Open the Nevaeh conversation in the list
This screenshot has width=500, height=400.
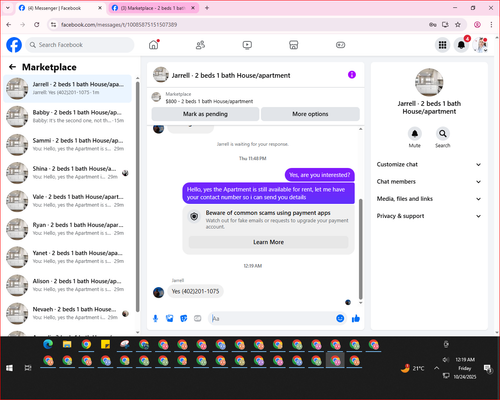(68, 313)
